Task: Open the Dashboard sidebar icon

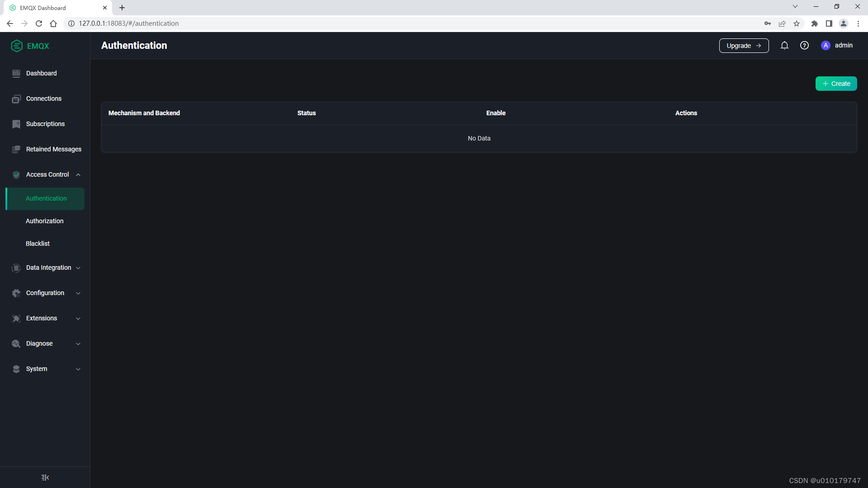Action: click(16, 73)
